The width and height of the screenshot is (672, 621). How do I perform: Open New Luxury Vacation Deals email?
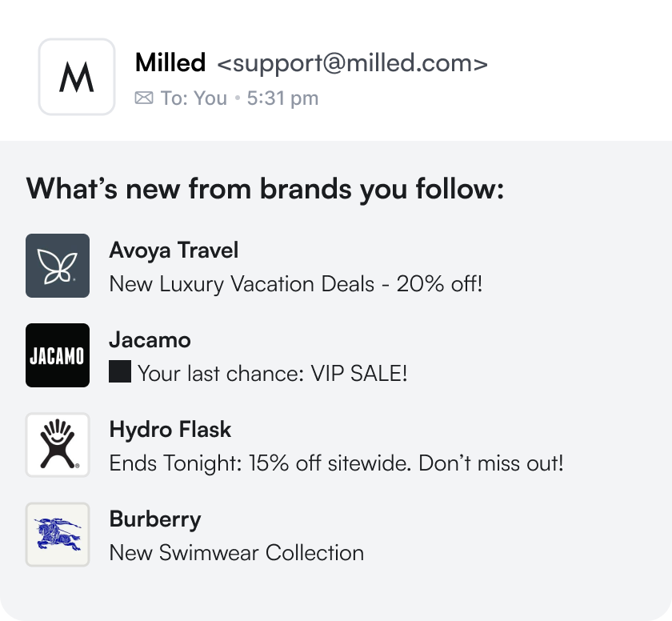coord(296,284)
